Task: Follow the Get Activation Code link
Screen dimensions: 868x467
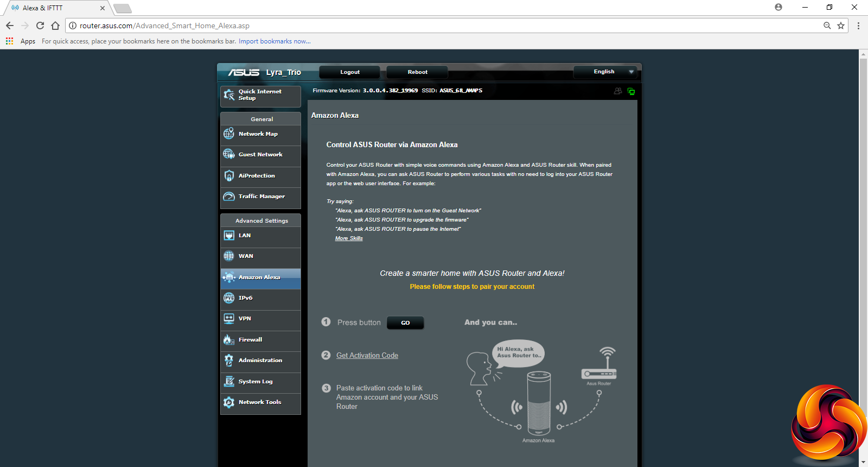Action: (367, 355)
